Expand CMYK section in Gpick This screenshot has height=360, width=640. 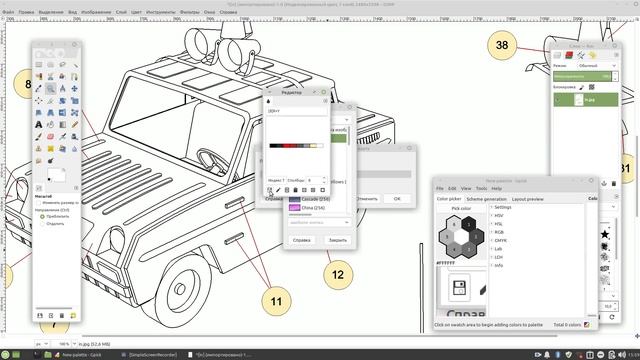pyautogui.click(x=492, y=240)
